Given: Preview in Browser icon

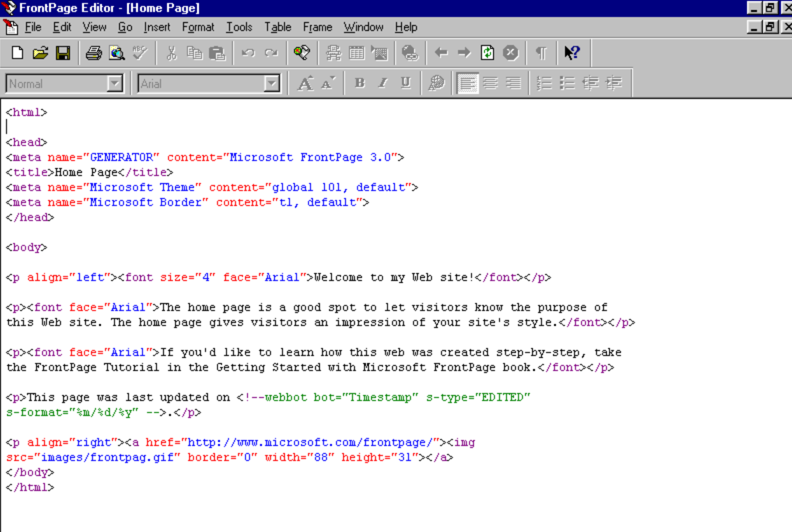Looking at the screenshot, I should [116, 52].
